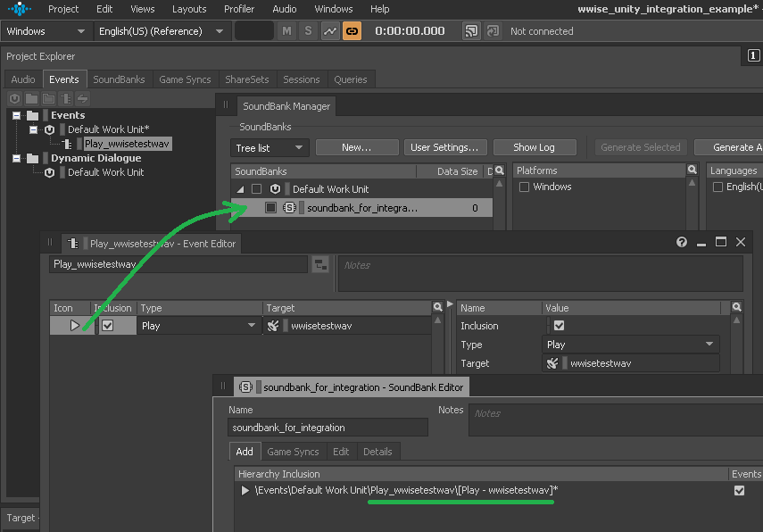Click the event icon in Event Editor tab
This screenshot has width=763, height=532.
coord(73,244)
